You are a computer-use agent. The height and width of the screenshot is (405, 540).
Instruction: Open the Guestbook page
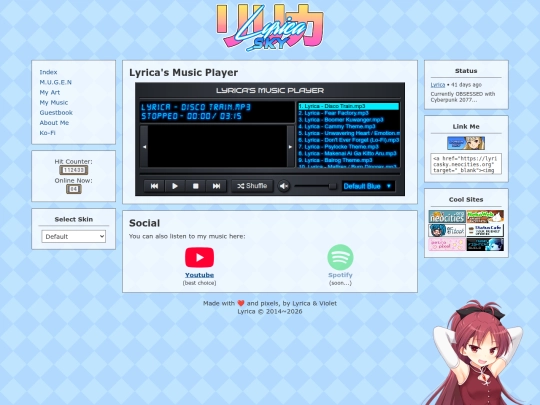tap(56, 112)
